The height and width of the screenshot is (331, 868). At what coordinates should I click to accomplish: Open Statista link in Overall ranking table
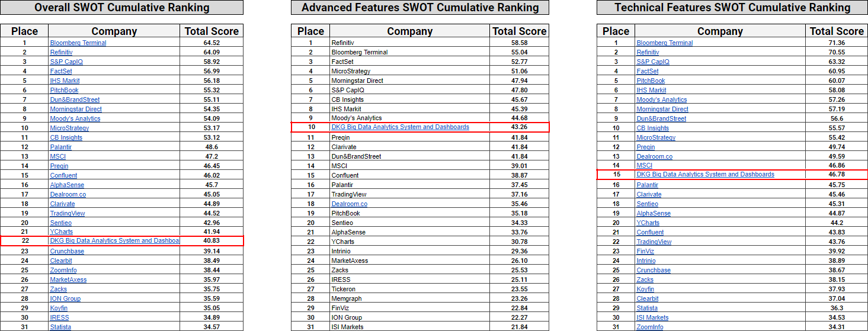(60, 327)
